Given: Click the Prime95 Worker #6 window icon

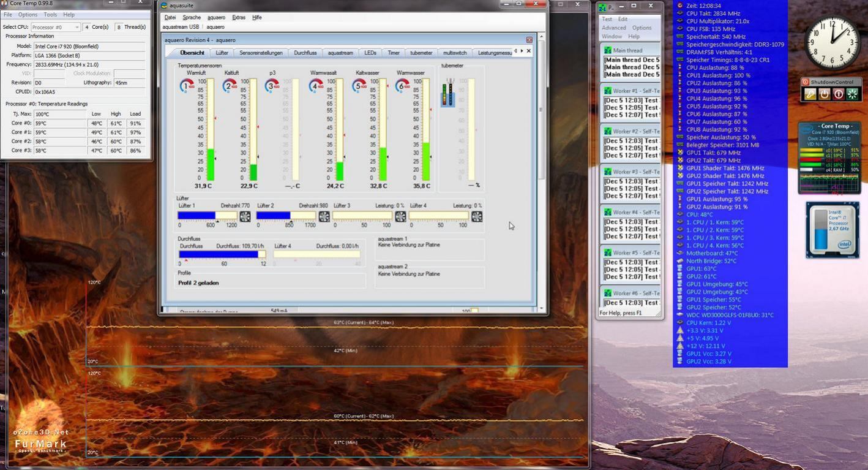Looking at the screenshot, I should click(x=608, y=293).
